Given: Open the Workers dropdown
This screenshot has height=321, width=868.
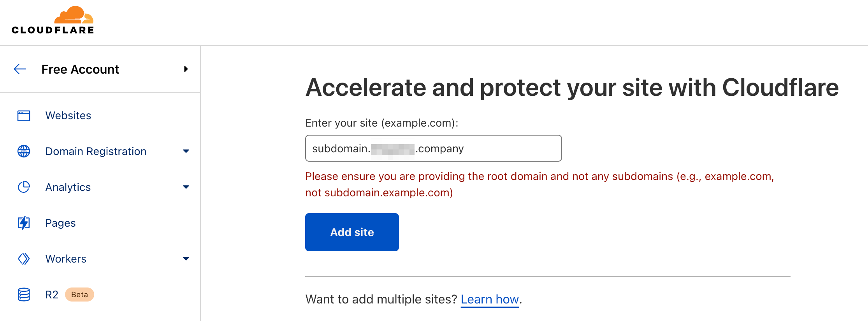Looking at the screenshot, I should pyautogui.click(x=186, y=259).
